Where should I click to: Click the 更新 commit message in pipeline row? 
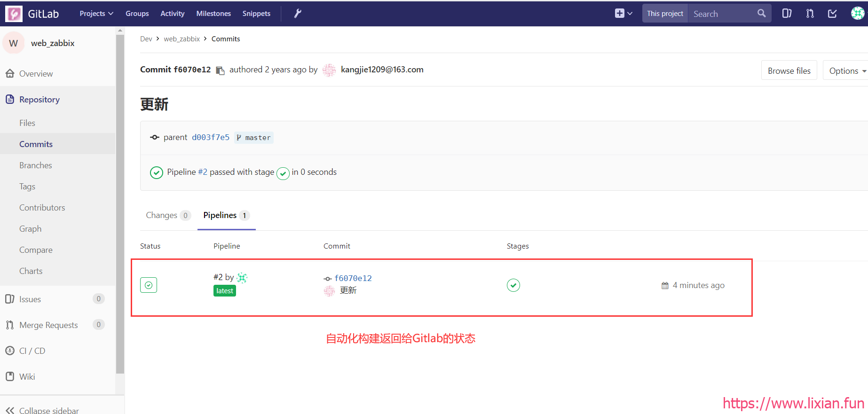348,290
